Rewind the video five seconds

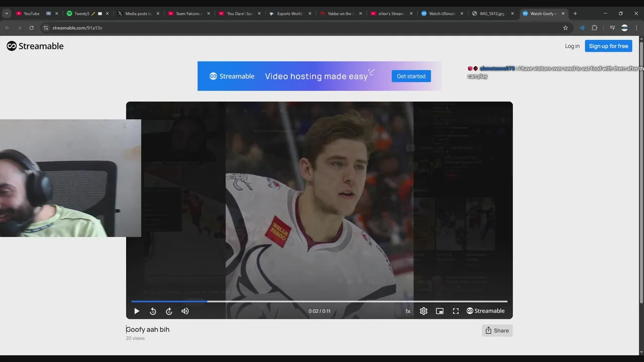coord(153,311)
